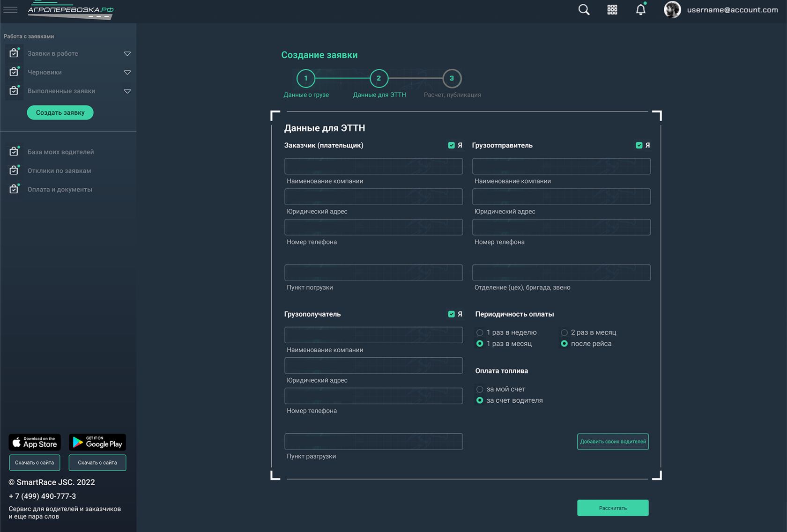Click the icon beside Черновики
Image resolution: width=787 pixels, height=532 pixels.
(x=14, y=72)
